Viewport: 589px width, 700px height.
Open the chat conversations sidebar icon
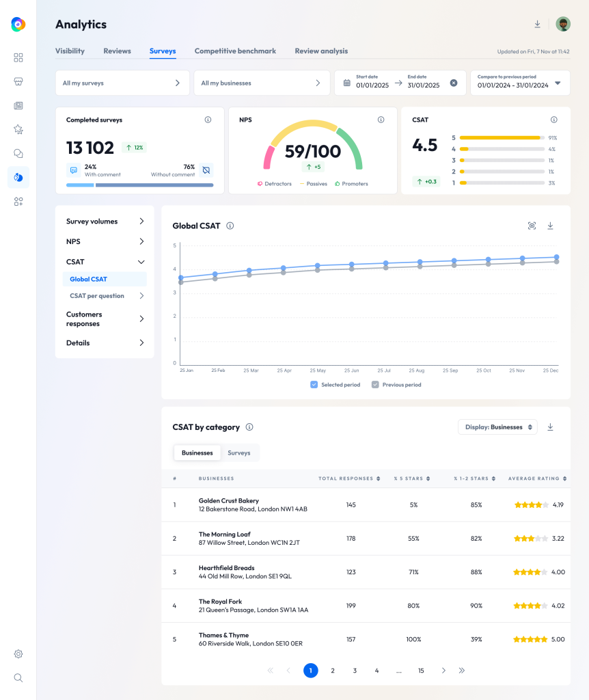click(18, 153)
